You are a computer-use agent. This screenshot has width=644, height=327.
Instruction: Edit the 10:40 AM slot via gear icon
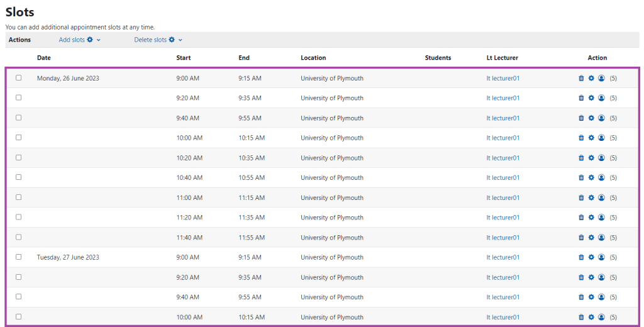[591, 177]
